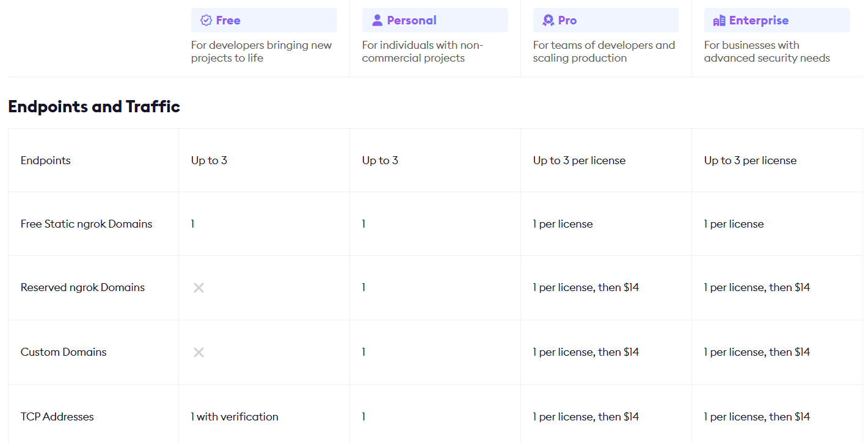Click the Reserved ngrok Domains row label

coord(83,287)
